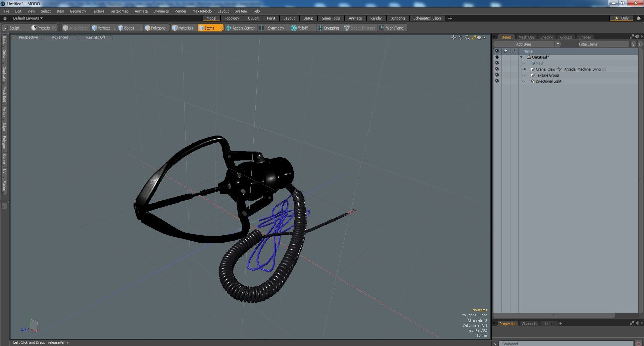Select Polygons selection mode
The height and width of the screenshot is (346, 644).
[155, 28]
